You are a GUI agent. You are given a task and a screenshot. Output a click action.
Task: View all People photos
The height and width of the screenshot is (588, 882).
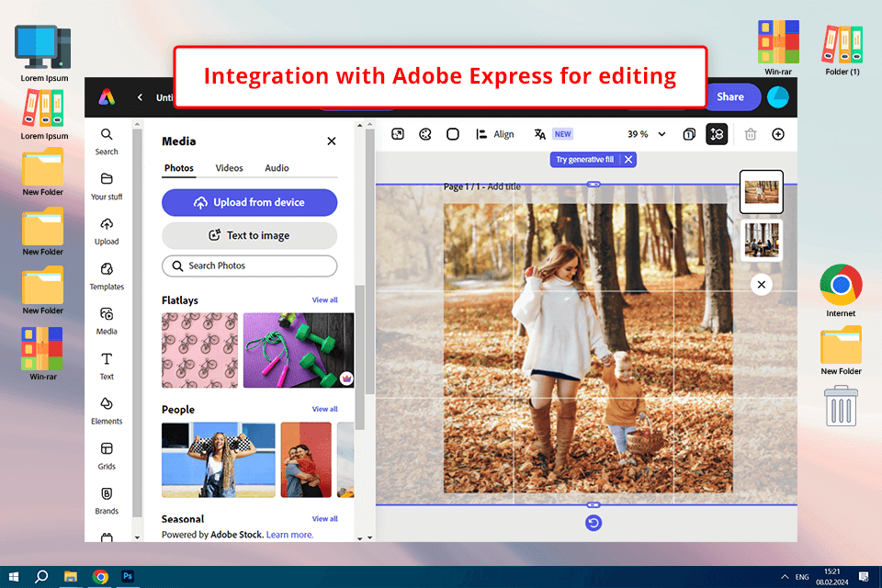pyautogui.click(x=324, y=409)
